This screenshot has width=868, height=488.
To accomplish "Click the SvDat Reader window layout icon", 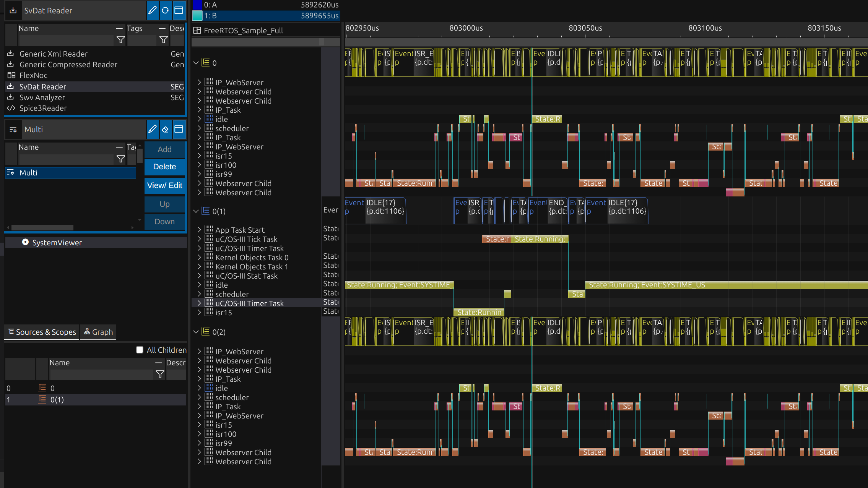I will (x=179, y=10).
